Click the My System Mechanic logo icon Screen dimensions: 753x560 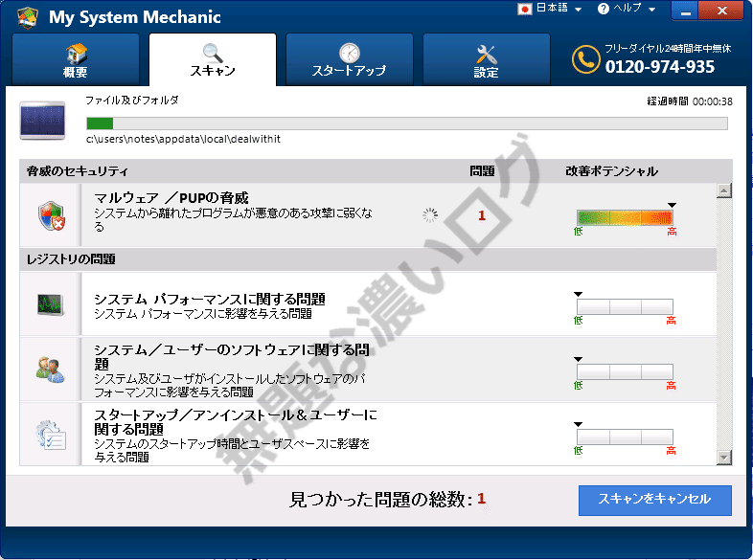pos(28,17)
